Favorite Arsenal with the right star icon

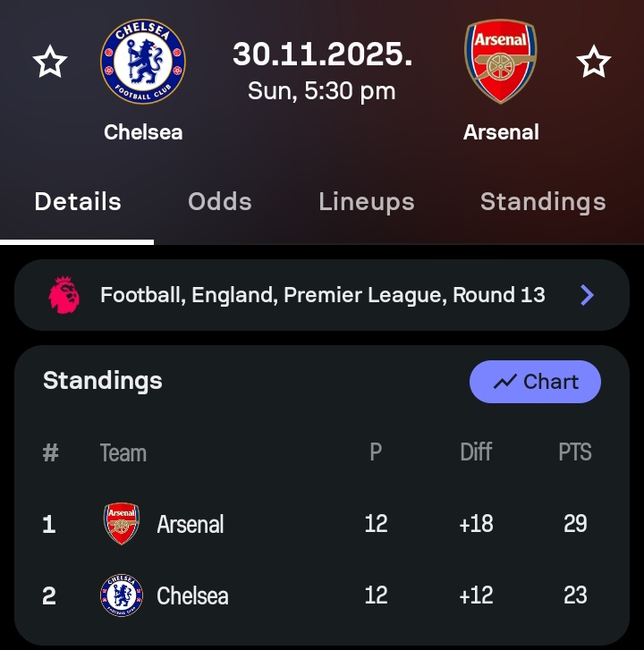coord(593,62)
